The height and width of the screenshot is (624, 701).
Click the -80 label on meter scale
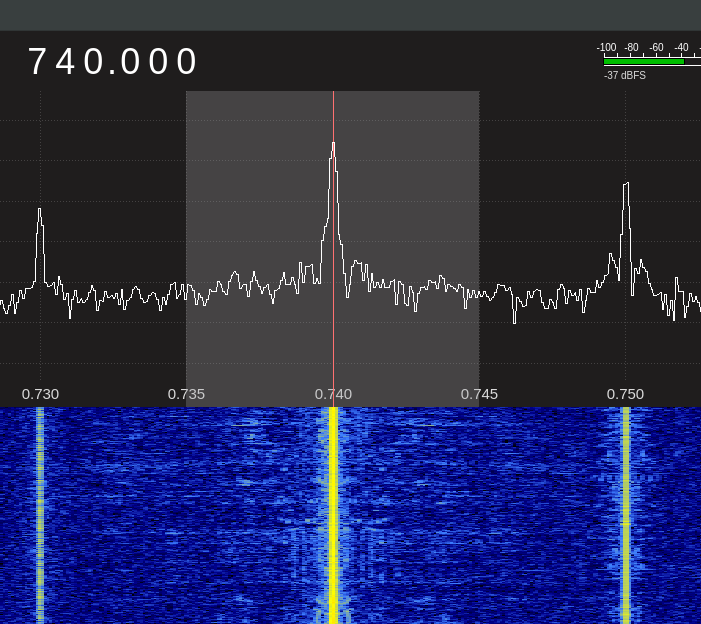click(x=631, y=47)
